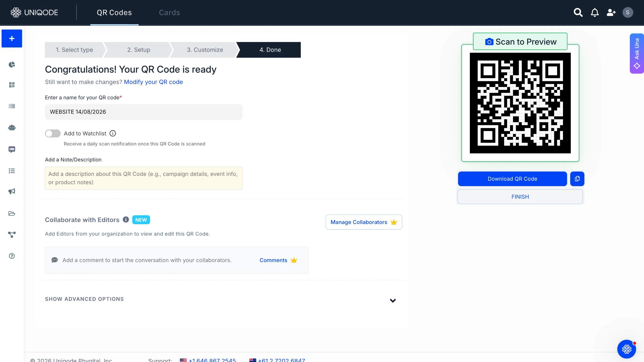Click the Collaborate with Editors info icon
Viewport: 644px width, 362px height.
[x=126, y=219]
